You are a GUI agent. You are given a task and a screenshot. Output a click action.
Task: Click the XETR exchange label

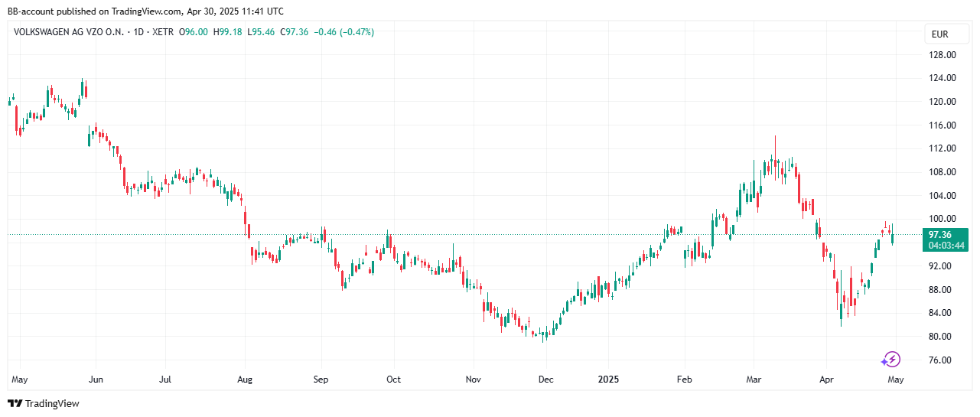tap(161, 32)
